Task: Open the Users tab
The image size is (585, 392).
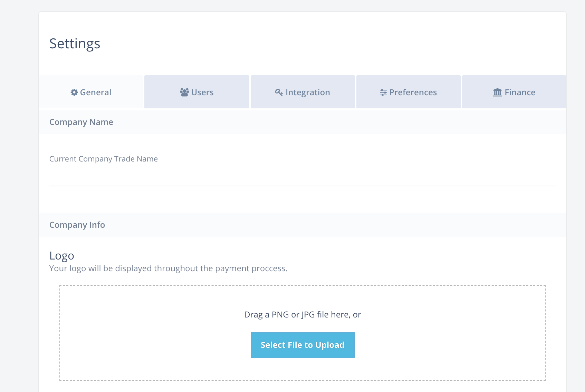Action: (197, 92)
